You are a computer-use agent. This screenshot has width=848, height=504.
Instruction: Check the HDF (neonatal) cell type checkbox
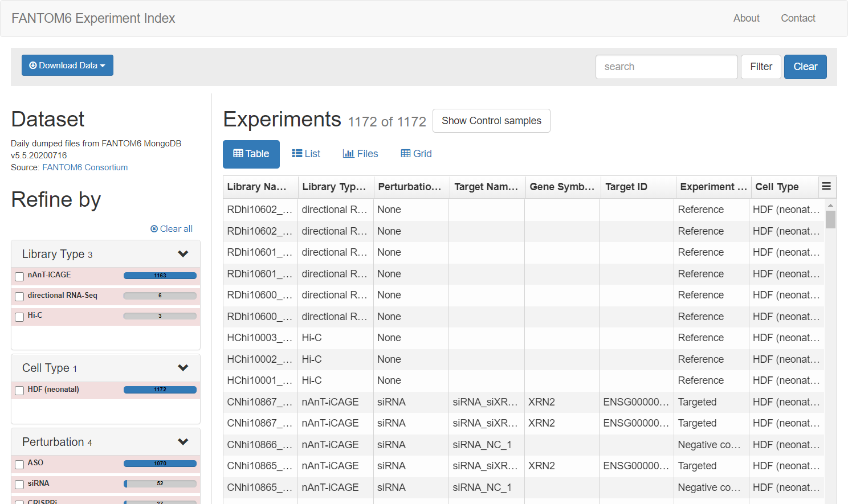(x=19, y=391)
